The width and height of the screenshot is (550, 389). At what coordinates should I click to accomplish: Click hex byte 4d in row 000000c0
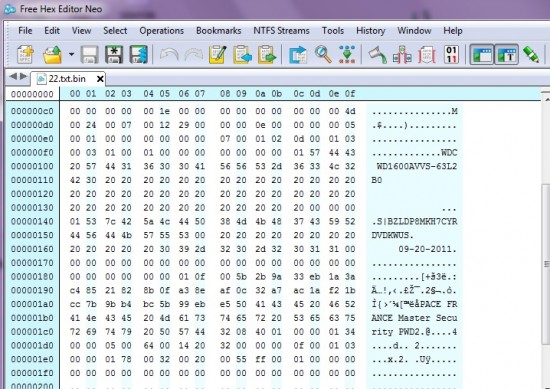350,112
